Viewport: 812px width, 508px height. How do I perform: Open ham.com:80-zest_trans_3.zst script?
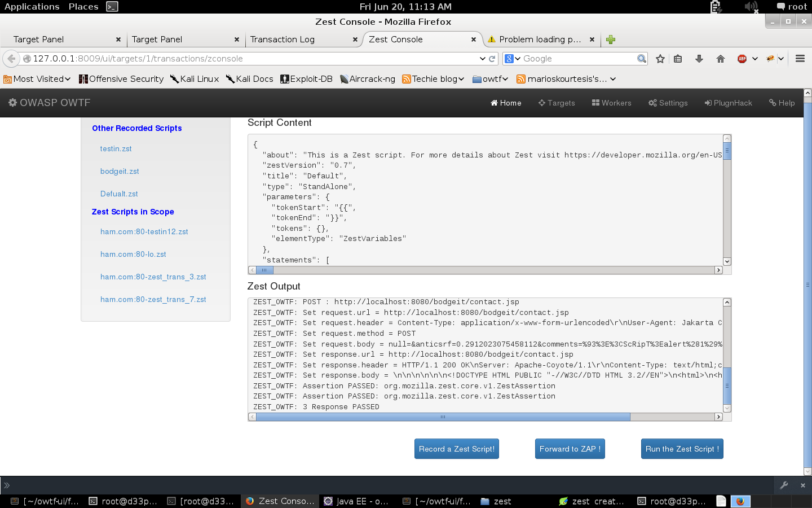[x=153, y=277]
